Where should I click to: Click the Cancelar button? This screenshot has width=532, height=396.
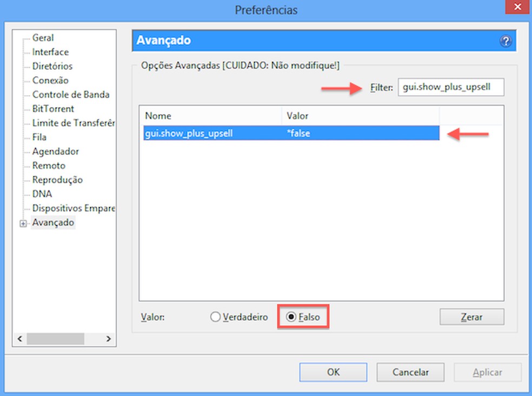(x=410, y=372)
